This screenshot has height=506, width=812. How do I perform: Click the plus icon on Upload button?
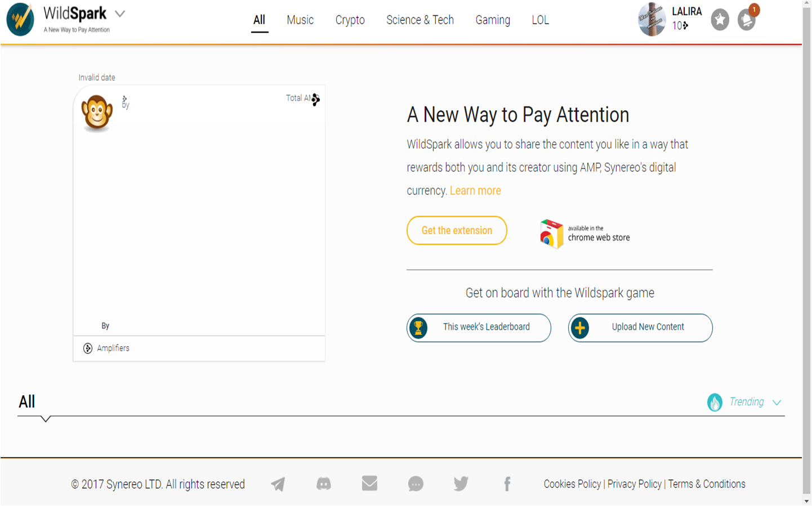pos(580,328)
